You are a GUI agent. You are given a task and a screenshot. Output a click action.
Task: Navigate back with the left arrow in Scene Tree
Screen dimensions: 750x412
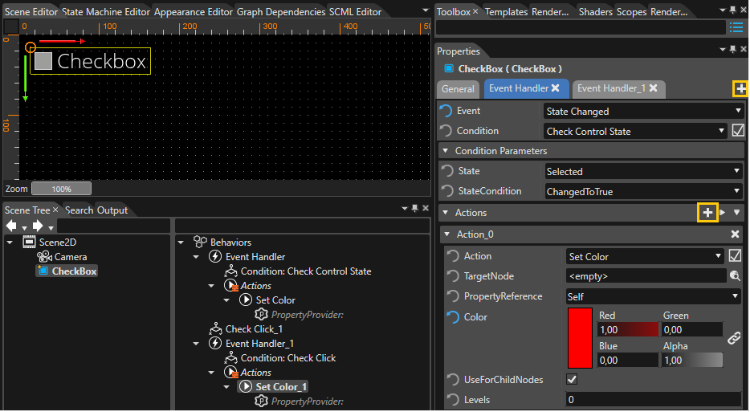coord(11,226)
